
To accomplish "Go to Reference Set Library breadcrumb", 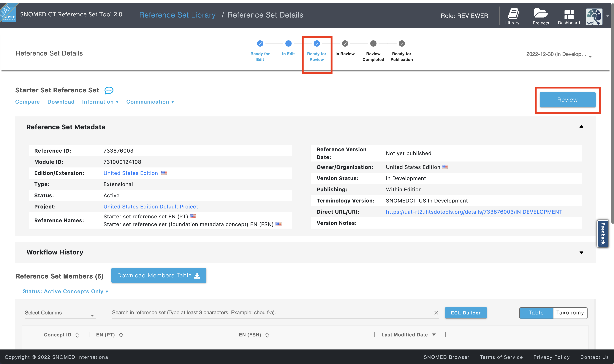I will [x=177, y=15].
